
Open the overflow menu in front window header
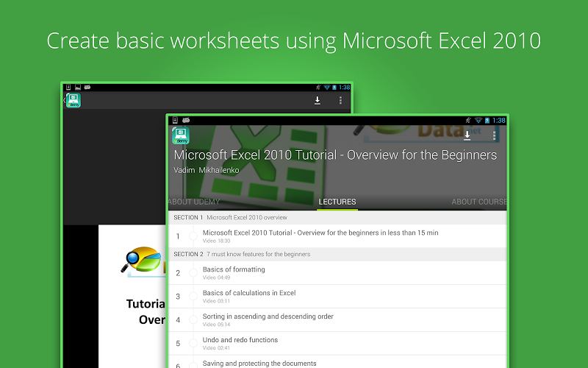[x=494, y=135]
